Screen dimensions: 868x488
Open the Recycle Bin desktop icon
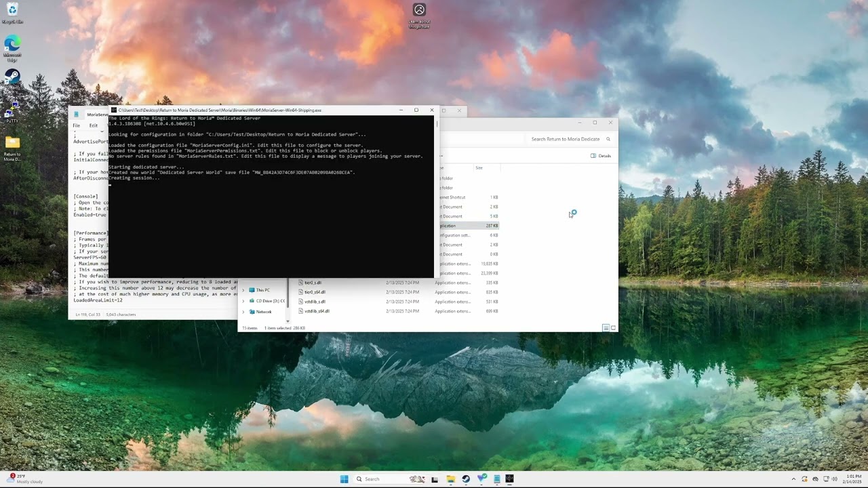[x=12, y=13]
